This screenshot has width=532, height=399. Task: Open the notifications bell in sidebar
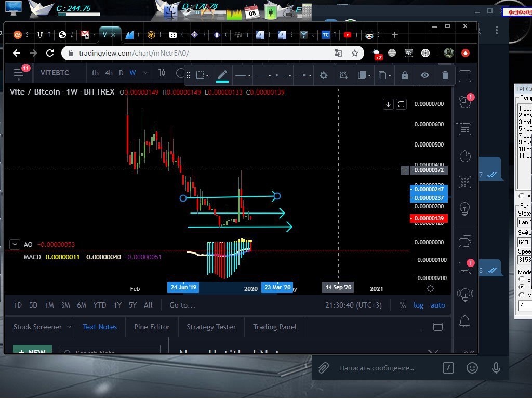pyautogui.click(x=464, y=321)
